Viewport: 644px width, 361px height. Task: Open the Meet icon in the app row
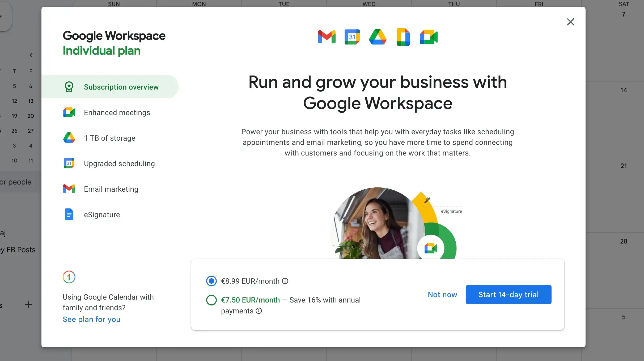pyautogui.click(x=429, y=37)
